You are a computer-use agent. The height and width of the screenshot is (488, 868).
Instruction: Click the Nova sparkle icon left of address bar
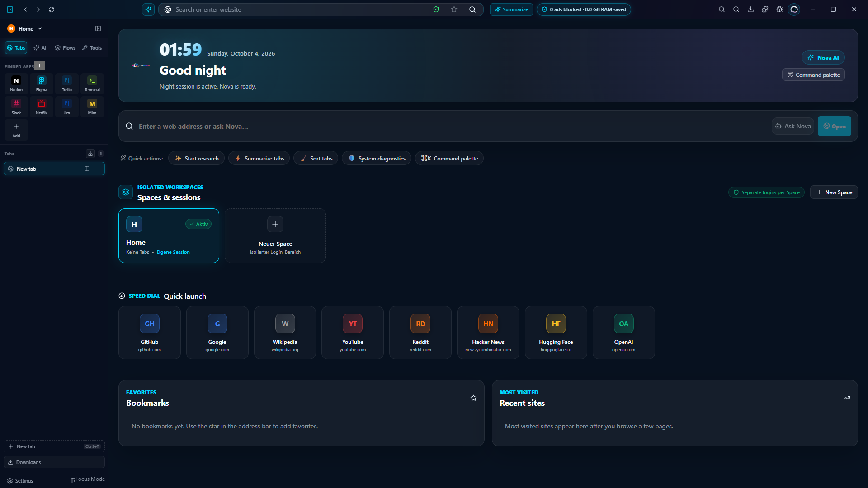coord(148,9)
